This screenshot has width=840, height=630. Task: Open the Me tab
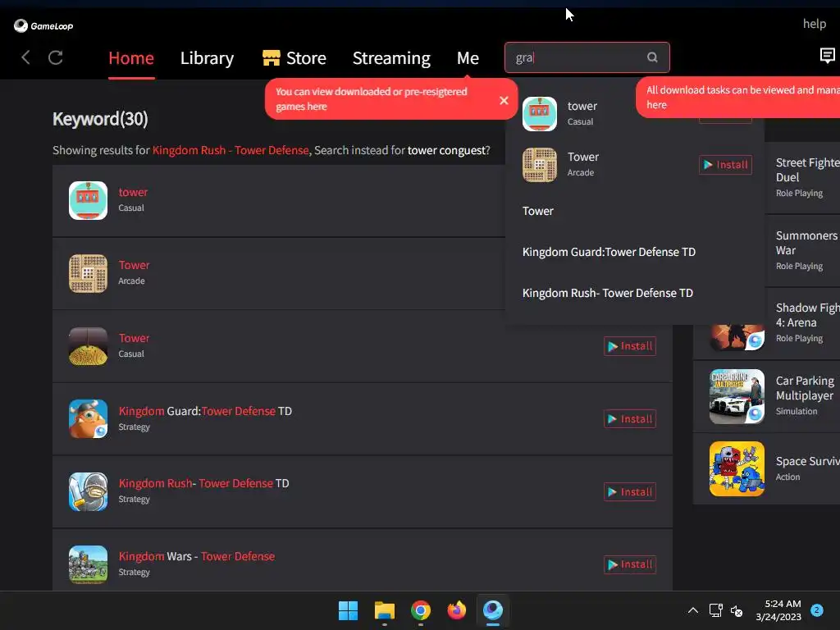[468, 58]
